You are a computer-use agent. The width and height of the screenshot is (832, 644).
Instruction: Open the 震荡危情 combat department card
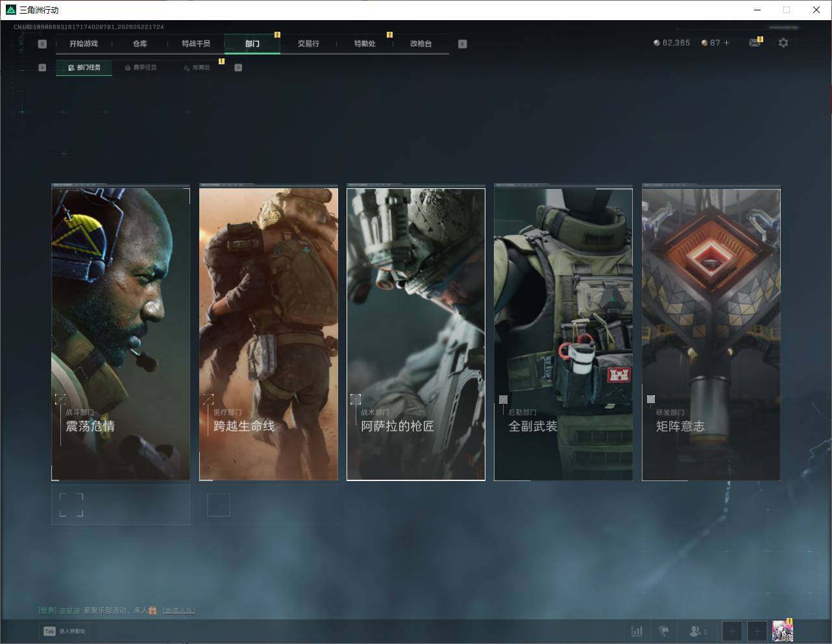[x=121, y=334]
